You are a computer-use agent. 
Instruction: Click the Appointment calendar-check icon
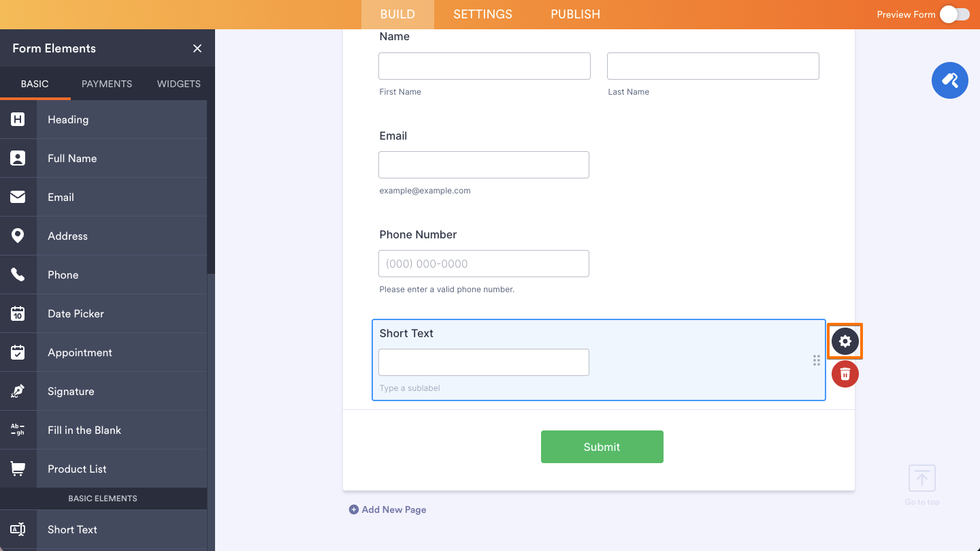coord(18,353)
